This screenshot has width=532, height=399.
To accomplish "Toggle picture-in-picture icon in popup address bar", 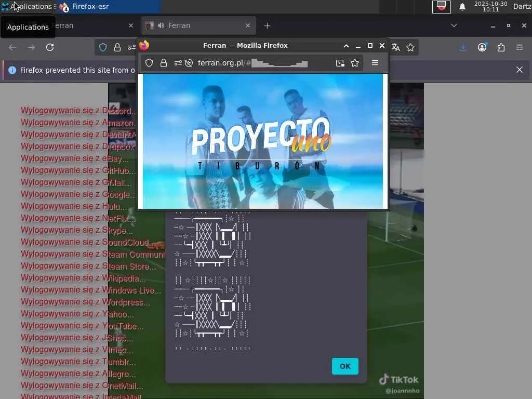I will [x=340, y=63].
